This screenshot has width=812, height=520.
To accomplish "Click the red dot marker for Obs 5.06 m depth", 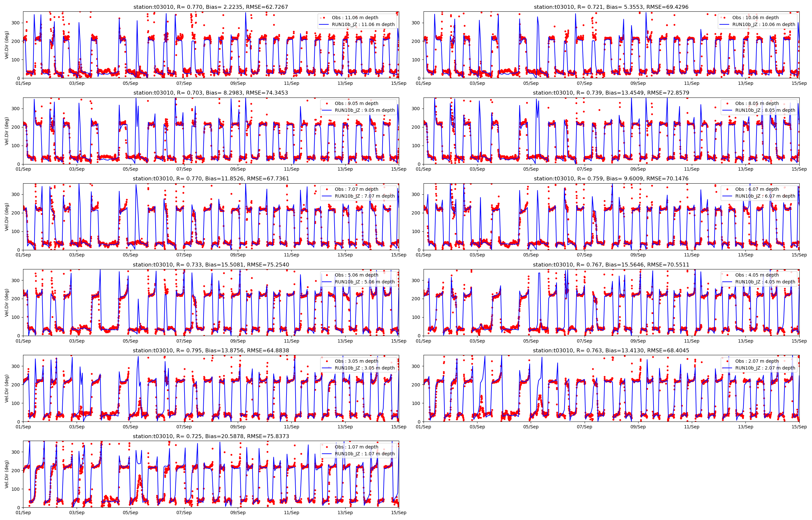I will click(x=327, y=275).
